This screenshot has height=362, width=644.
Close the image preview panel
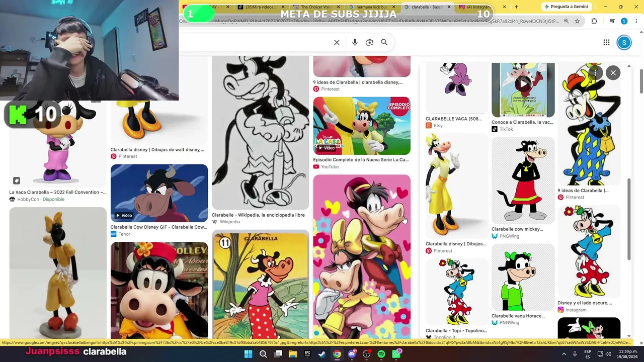[x=613, y=73]
